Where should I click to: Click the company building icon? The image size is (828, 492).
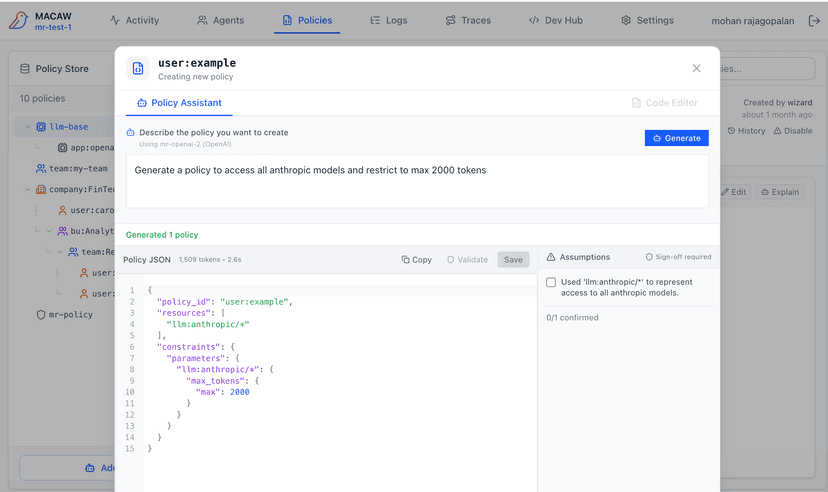coord(41,190)
